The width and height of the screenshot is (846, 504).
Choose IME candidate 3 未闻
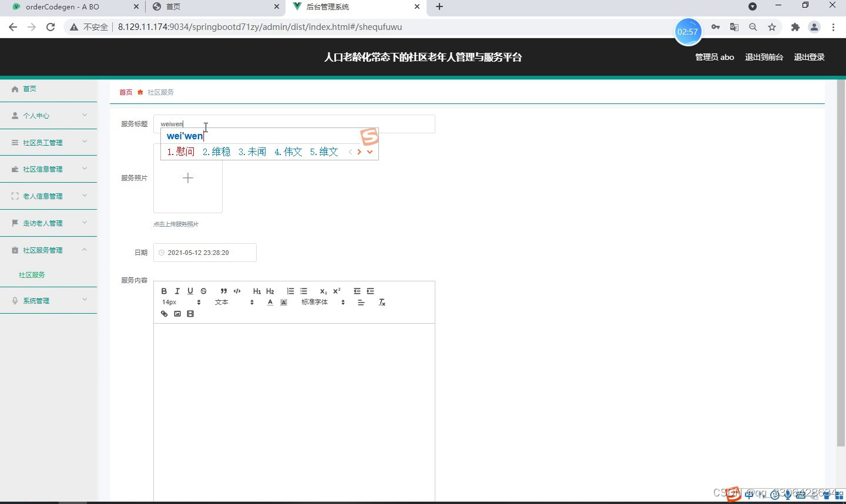[252, 152]
